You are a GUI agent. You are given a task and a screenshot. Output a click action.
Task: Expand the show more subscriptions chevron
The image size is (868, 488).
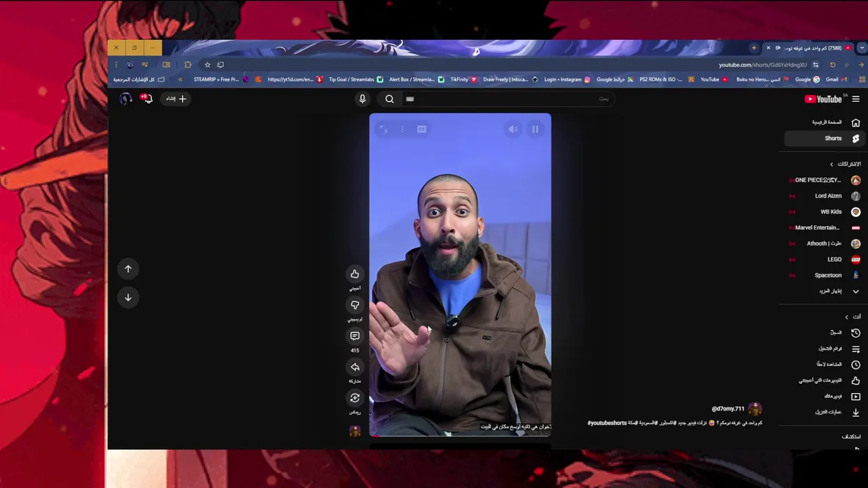click(x=856, y=291)
